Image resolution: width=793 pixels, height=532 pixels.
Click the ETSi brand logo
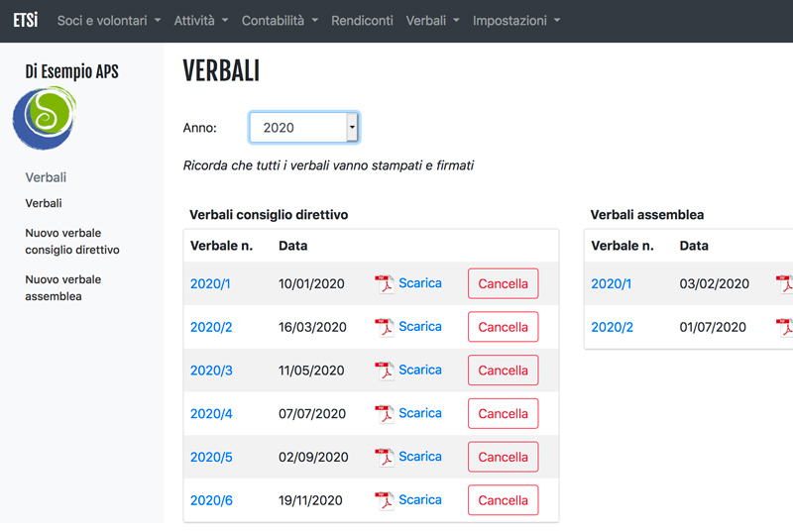pyautogui.click(x=26, y=21)
